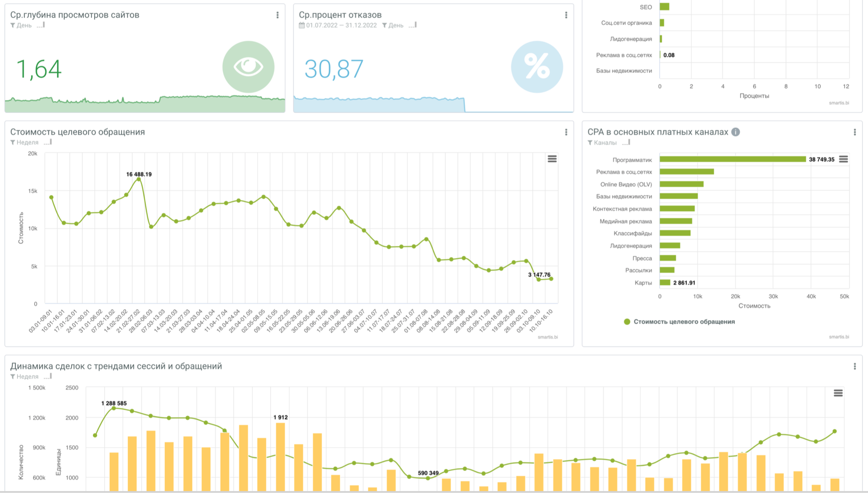Open kebab menu of CPA в основных платных каналах widget

point(855,132)
